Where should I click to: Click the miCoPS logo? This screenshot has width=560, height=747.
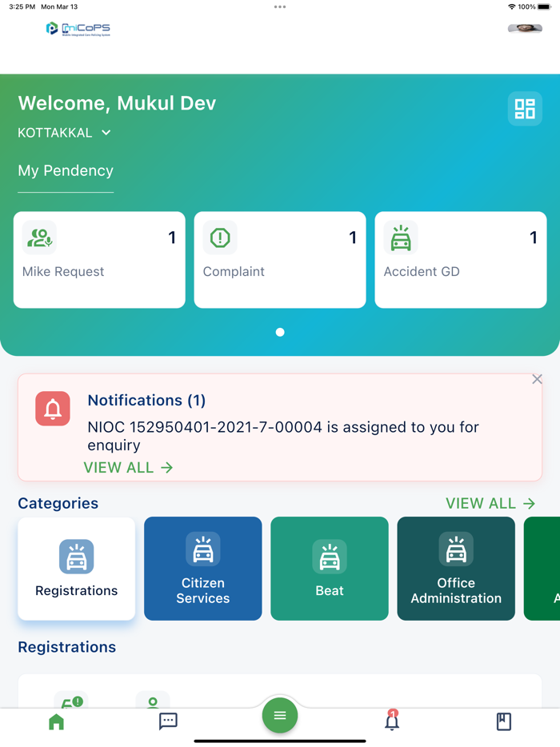pyautogui.click(x=78, y=29)
